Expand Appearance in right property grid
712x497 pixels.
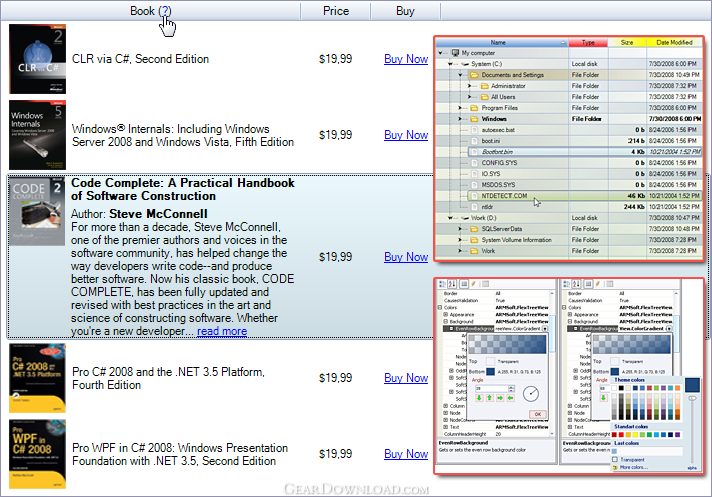pyautogui.click(x=570, y=314)
